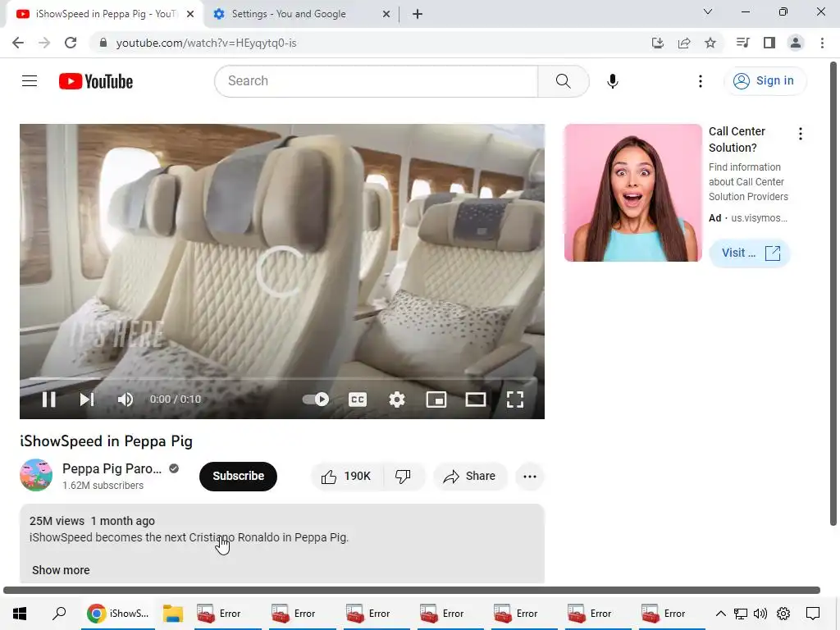Go to the YouTube home logo
Viewport: 840px width, 630px height.
[96, 81]
